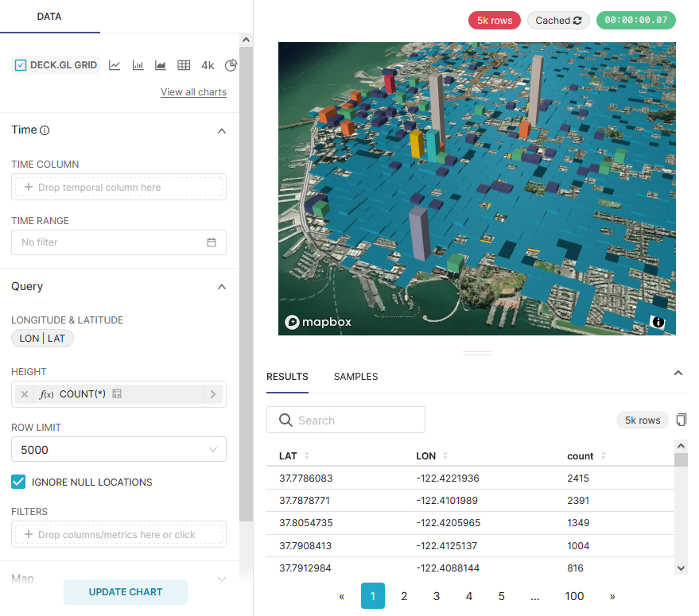Pick the pie chart visualization icon
Viewport: 699px width, 616px height.
(x=231, y=65)
